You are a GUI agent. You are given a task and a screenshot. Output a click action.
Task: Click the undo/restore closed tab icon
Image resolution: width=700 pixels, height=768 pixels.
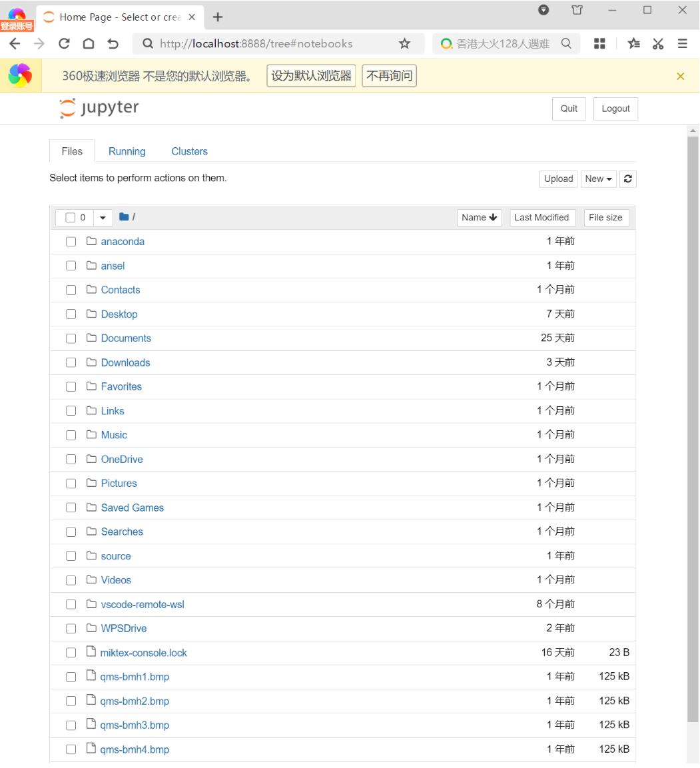(113, 43)
